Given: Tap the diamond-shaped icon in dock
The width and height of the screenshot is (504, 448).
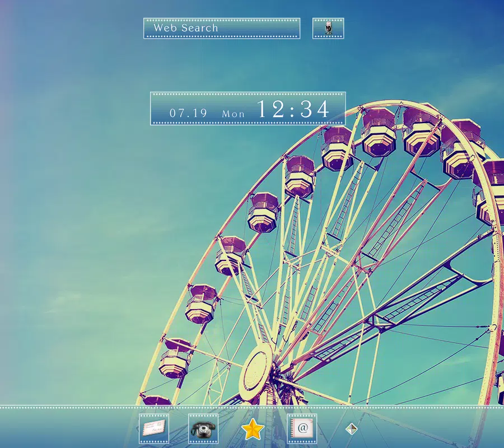Looking at the screenshot, I should [x=351, y=429].
